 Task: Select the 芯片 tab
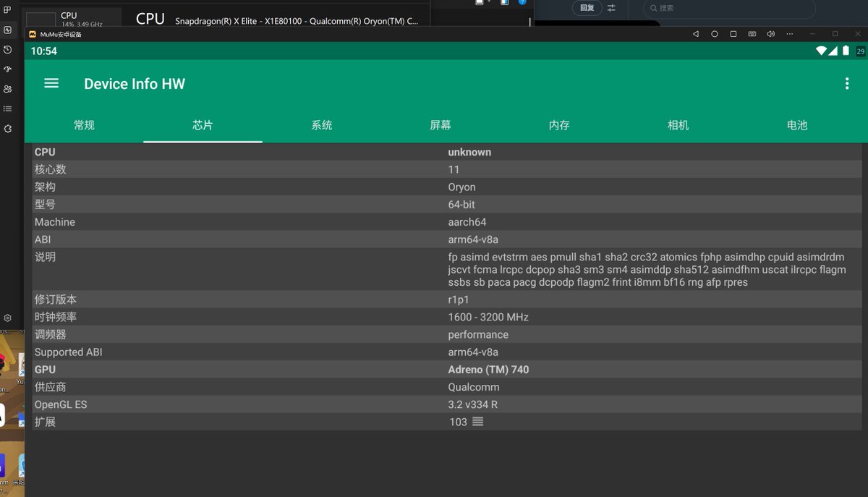pos(203,125)
